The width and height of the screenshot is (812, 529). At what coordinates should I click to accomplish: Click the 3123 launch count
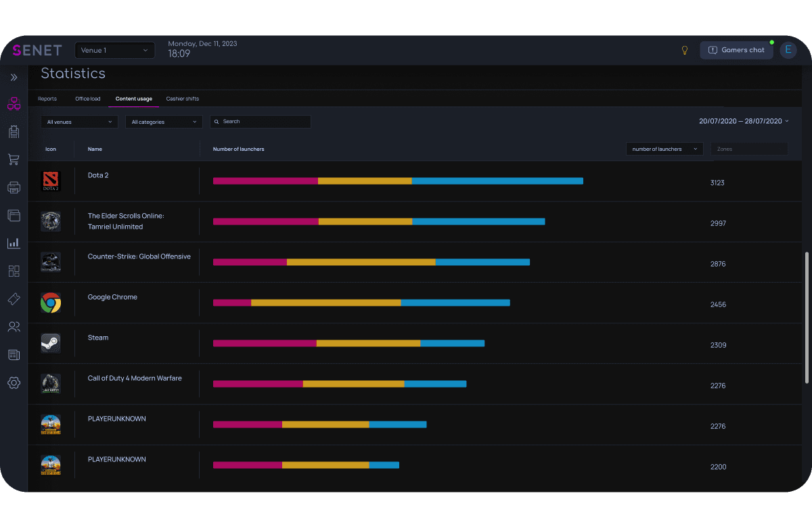(718, 183)
